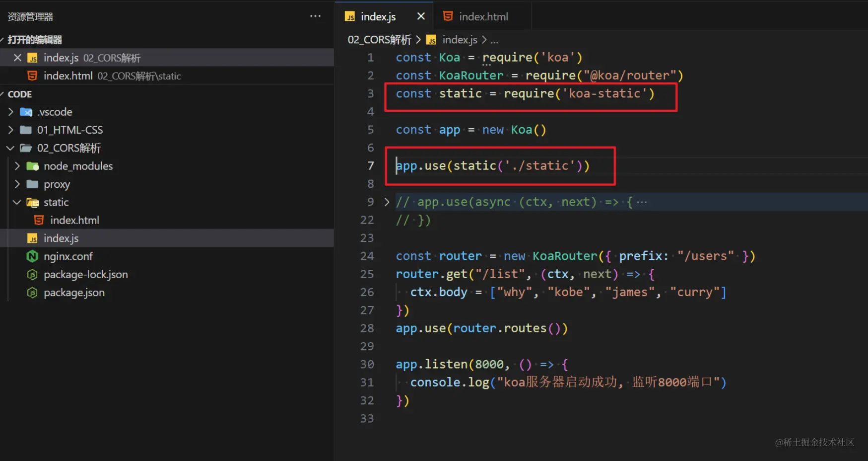Screen dimensions: 868x461
Task: Open the explorer more actions ellipsis
Action: pyautogui.click(x=315, y=16)
